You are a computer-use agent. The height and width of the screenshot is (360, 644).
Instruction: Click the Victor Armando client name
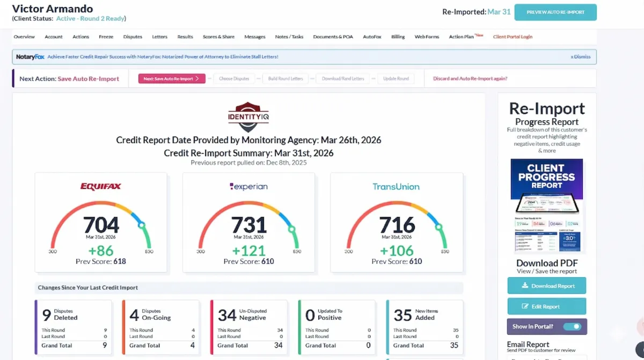(x=53, y=9)
